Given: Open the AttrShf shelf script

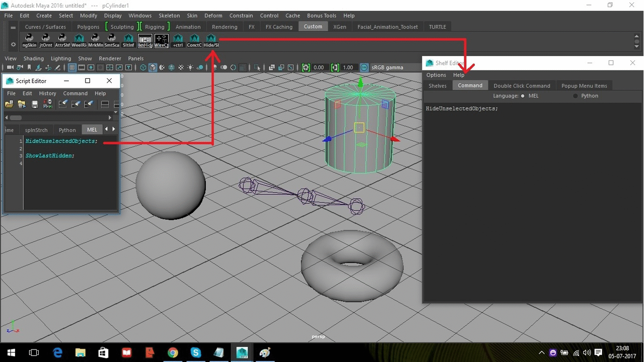Looking at the screenshot, I should coord(62,40).
